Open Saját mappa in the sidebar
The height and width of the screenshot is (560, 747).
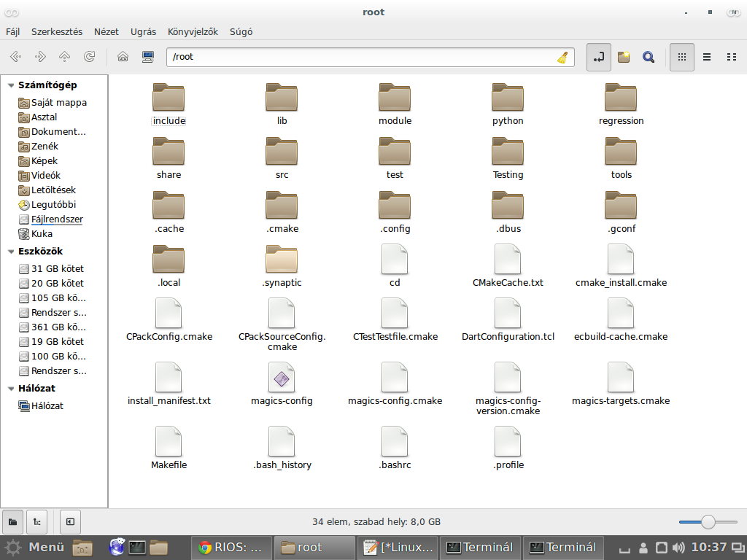click(x=53, y=102)
